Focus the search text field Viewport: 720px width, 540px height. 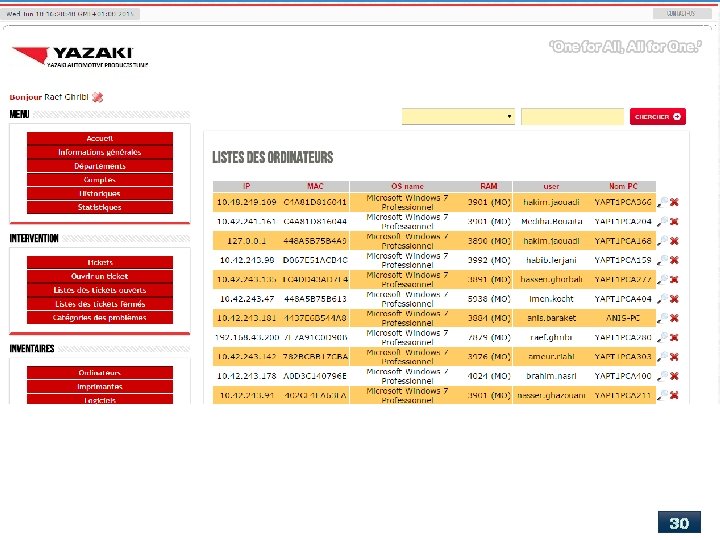point(572,116)
